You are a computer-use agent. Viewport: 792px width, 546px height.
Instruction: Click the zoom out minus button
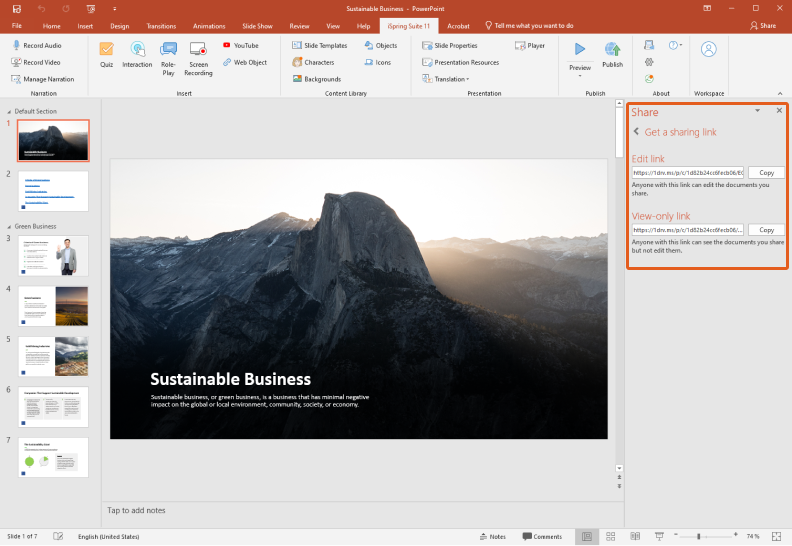pos(676,534)
